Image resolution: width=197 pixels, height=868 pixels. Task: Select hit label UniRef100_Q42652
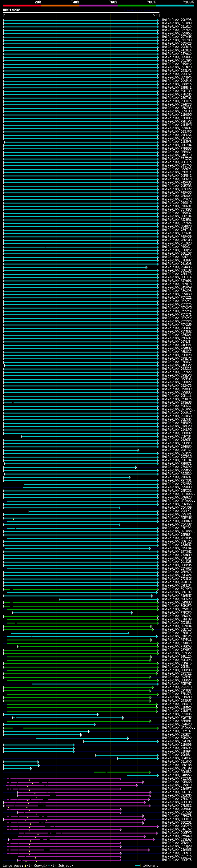tap(177, 440)
